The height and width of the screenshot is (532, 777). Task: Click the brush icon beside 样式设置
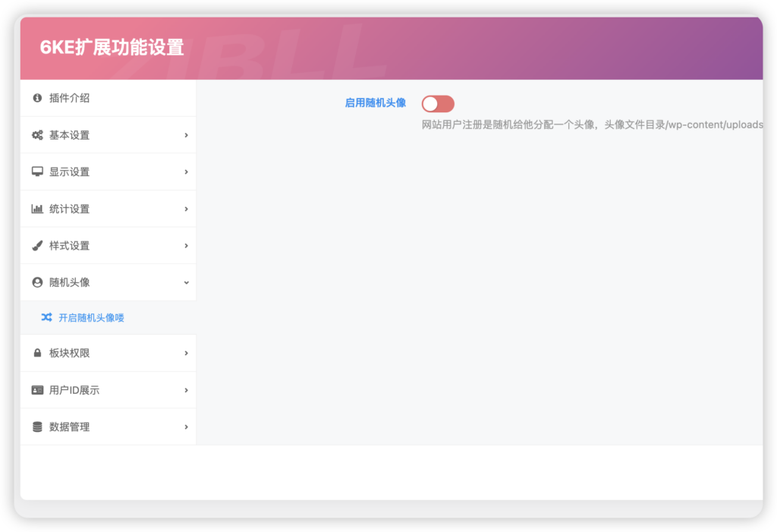click(x=37, y=245)
